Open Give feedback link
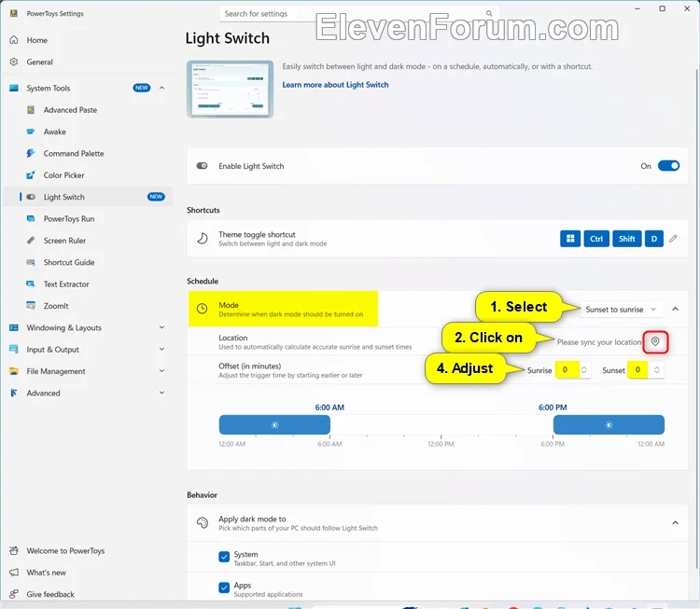 pos(50,594)
